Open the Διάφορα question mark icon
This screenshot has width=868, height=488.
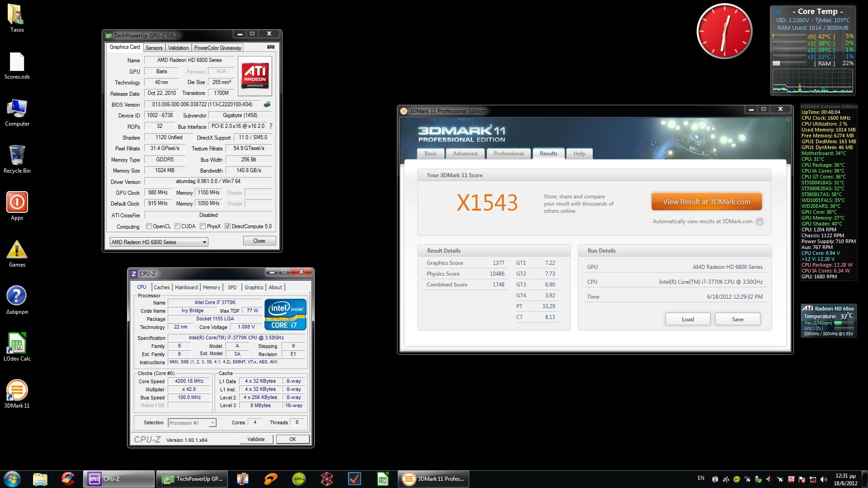[17, 300]
